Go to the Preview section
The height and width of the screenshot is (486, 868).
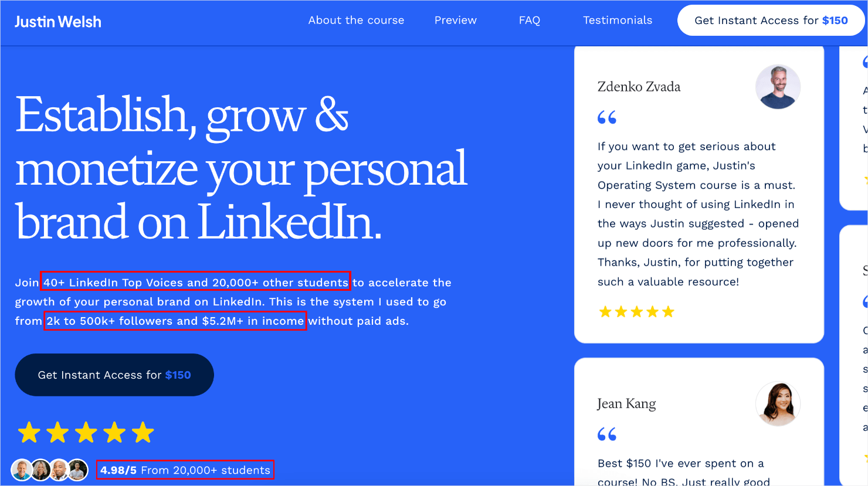coord(456,21)
